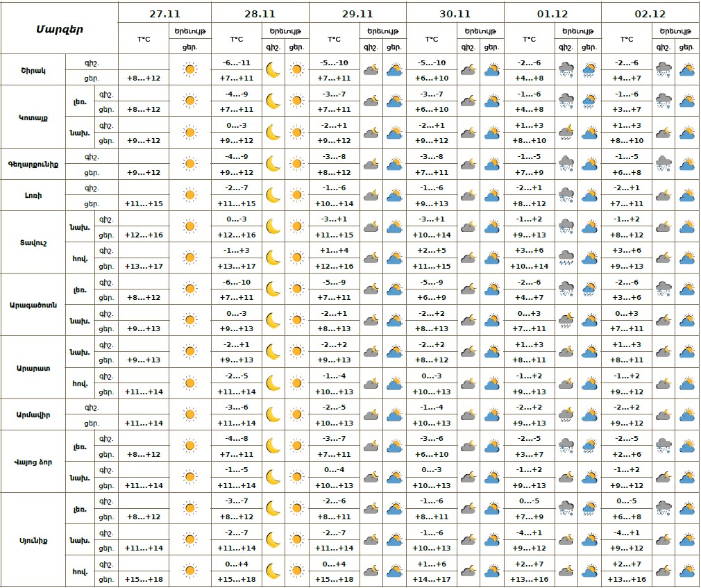Viewport: 701px width, 588px height.
Task: Click the Սյունիք region label
Action: coord(33,540)
